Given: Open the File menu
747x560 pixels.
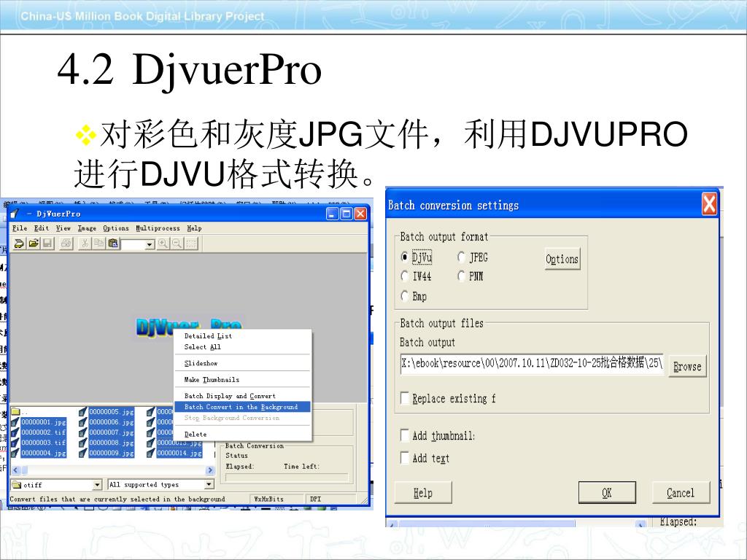Looking at the screenshot, I should pos(20,228).
